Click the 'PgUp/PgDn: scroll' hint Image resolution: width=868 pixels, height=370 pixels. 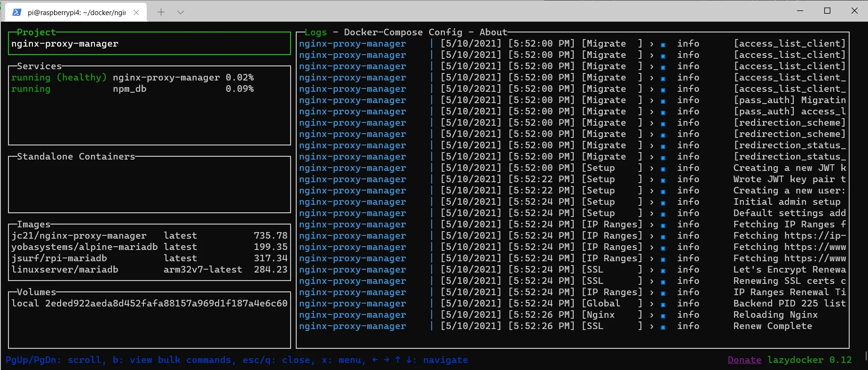pyautogui.click(x=53, y=360)
